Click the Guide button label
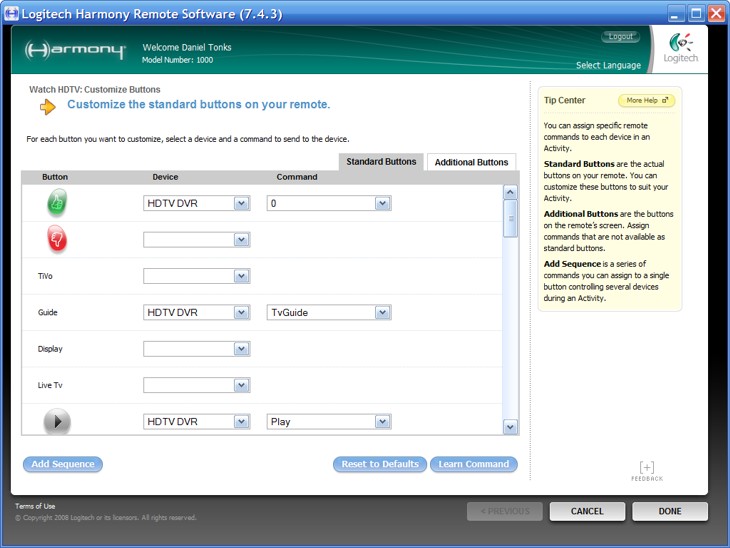The width and height of the screenshot is (730, 548). 47,312
